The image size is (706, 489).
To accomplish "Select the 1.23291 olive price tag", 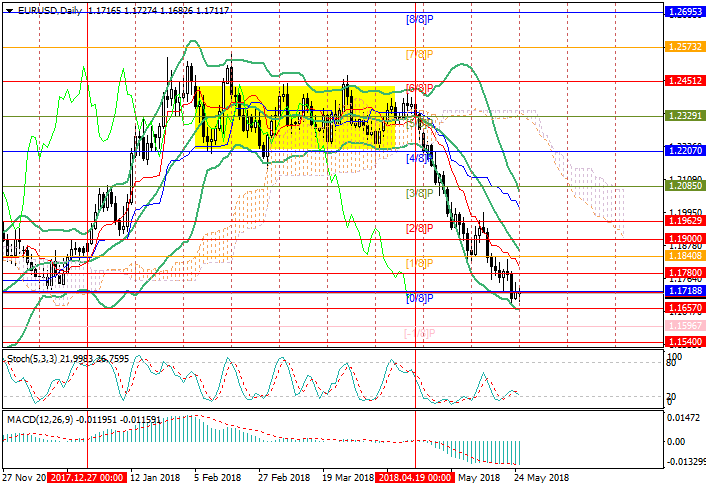I will (x=685, y=116).
